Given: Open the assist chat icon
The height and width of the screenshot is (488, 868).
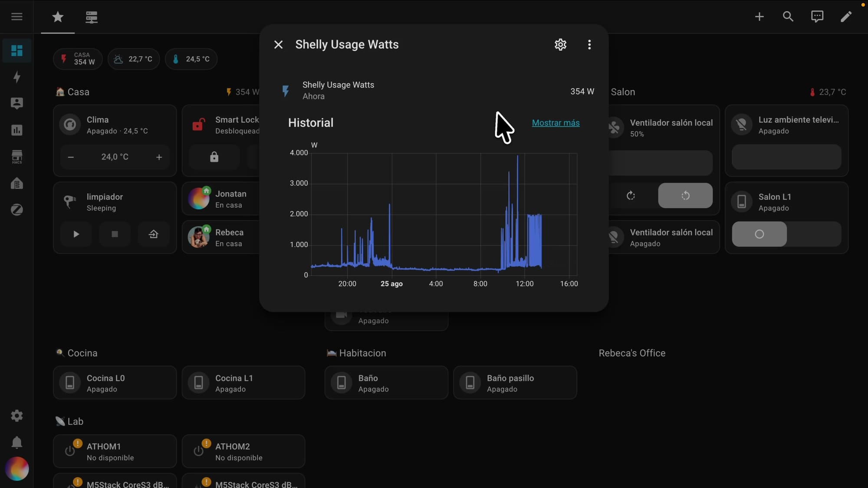Looking at the screenshot, I should click(817, 16).
